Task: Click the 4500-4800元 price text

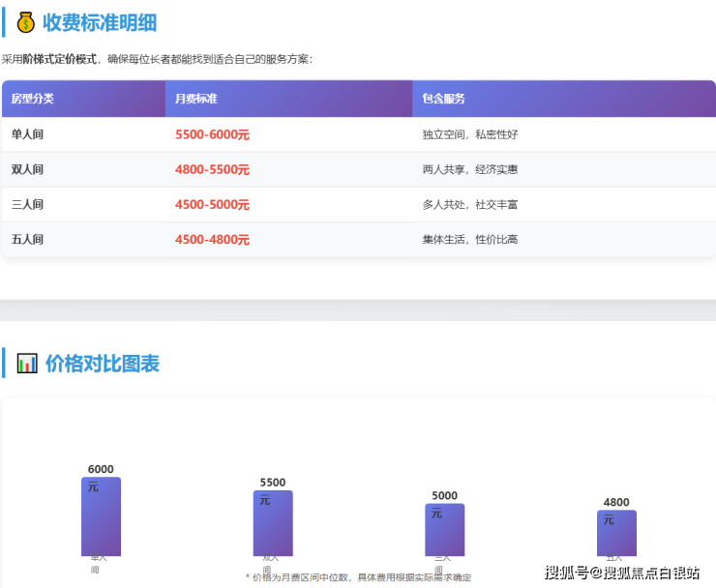Action: pos(212,239)
